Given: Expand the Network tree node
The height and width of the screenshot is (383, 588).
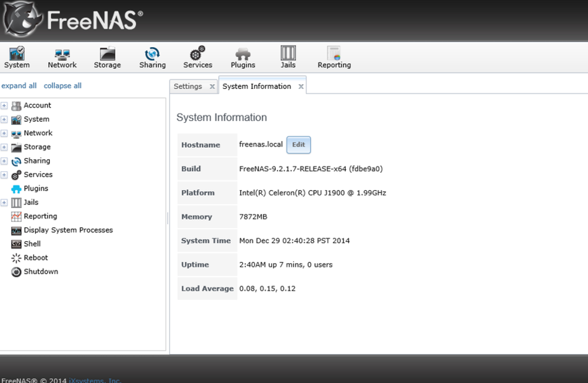Looking at the screenshot, I should [x=4, y=134].
